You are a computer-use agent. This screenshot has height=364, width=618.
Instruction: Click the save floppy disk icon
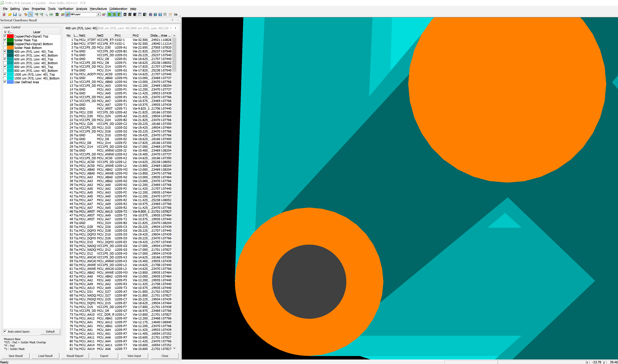(15, 14)
